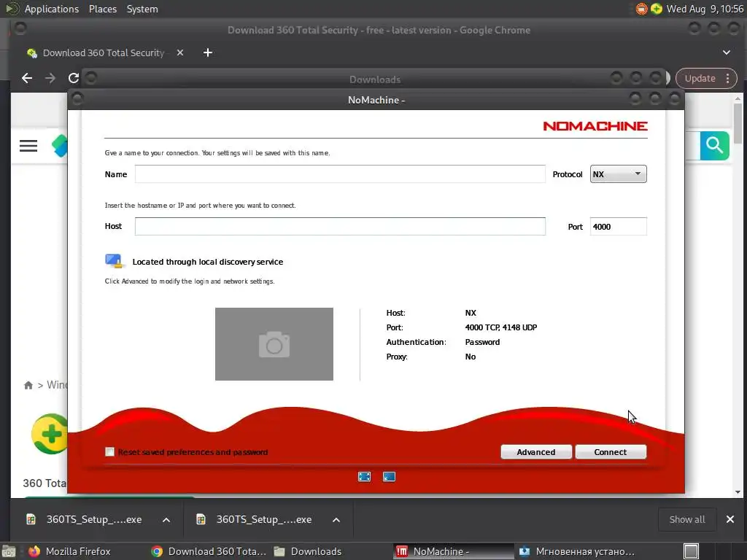Open the System menu
747x560 pixels.
coord(142,9)
